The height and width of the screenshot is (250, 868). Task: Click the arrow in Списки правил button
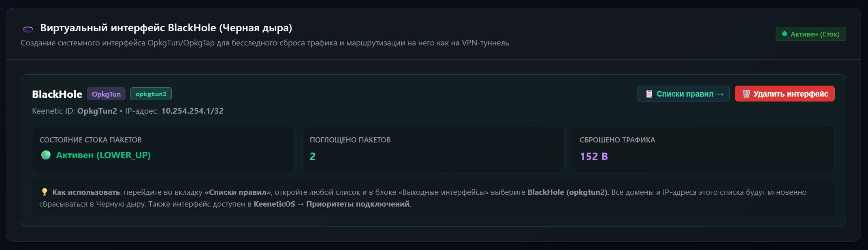pyautogui.click(x=720, y=94)
